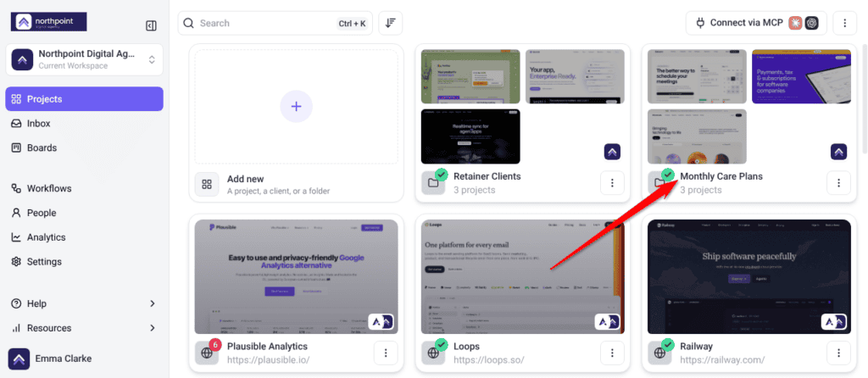Open Loops card three-dot menu
The width and height of the screenshot is (868, 378).
tap(612, 353)
